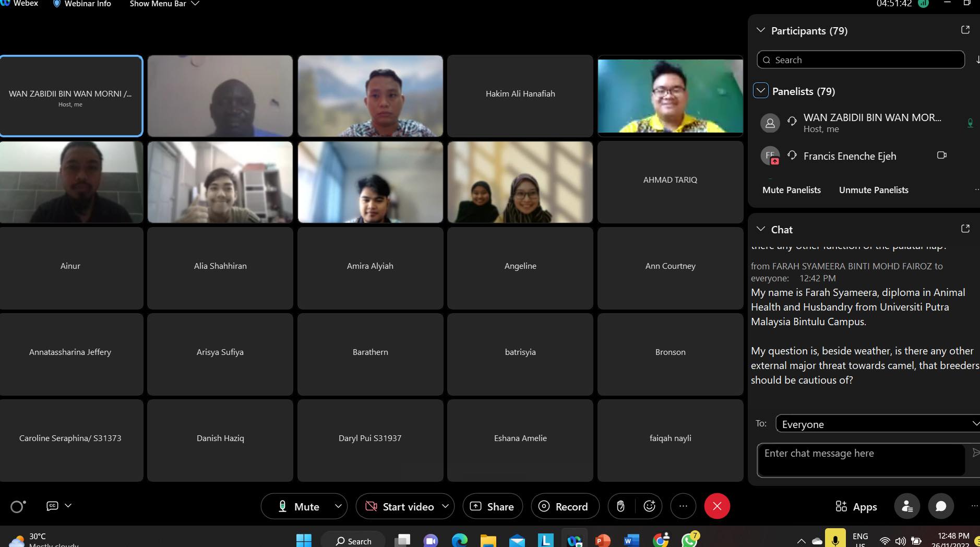Screen dimensions: 980x547
Task: Select the Angeline participant tile
Action: (520, 268)
